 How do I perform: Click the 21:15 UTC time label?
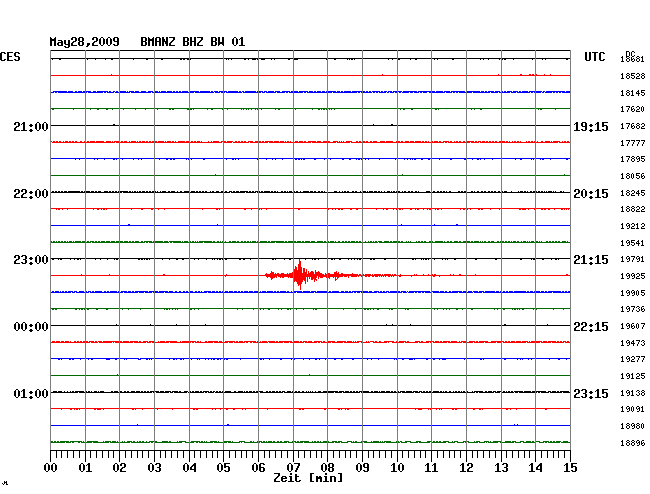(x=591, y=260)
